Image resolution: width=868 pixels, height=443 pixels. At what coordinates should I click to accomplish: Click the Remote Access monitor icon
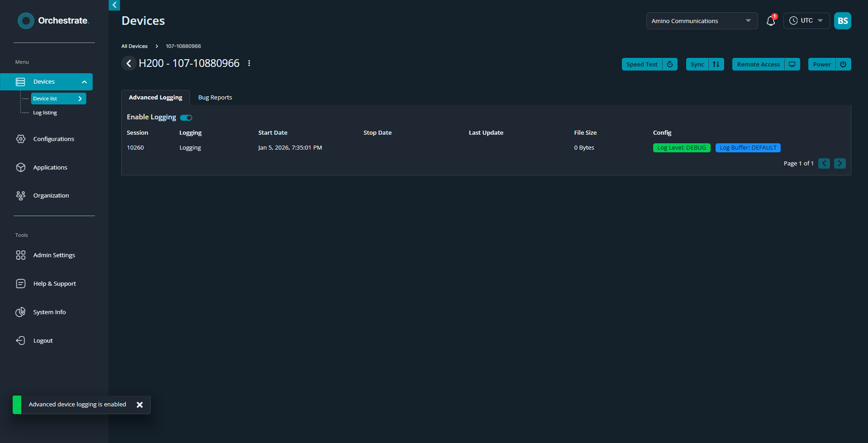coord(792,64)
